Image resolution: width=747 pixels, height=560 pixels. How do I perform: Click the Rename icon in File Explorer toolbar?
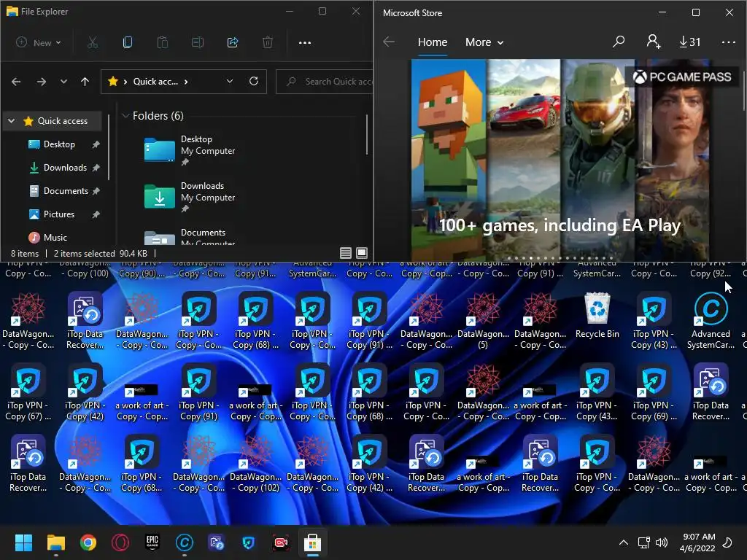pos(197,42)
